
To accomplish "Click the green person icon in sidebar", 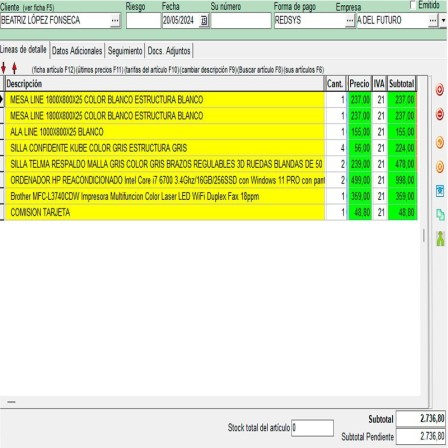I will click(x=440, y=238).
